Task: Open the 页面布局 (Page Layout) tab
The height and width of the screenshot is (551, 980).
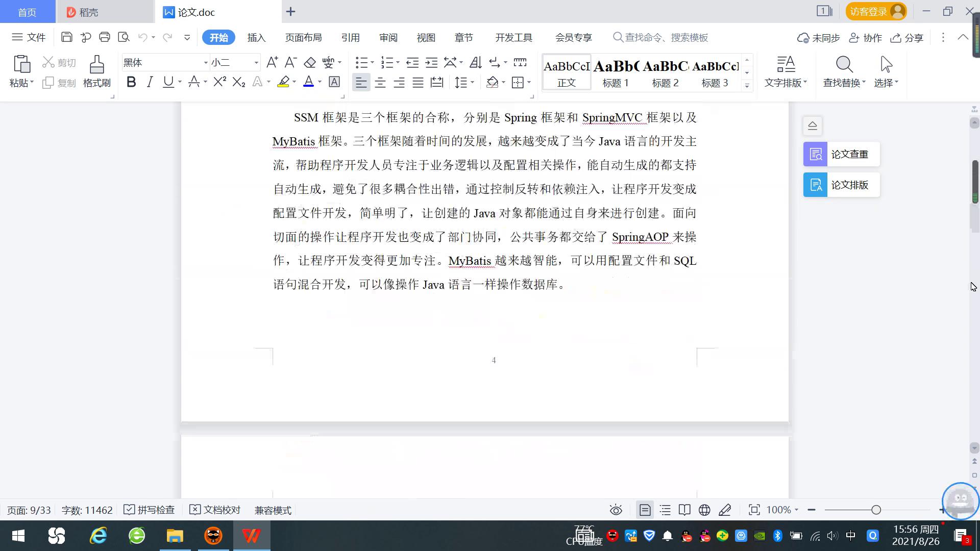Action: point(303,38)
